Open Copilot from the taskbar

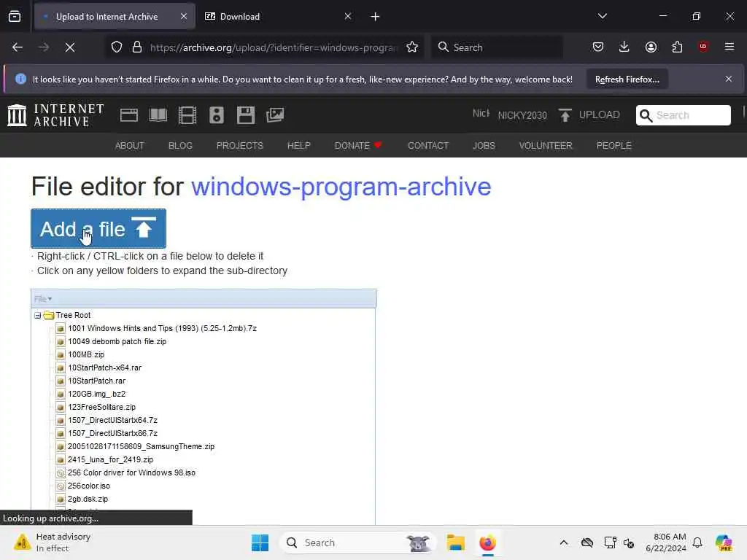[x=724, y=542]
